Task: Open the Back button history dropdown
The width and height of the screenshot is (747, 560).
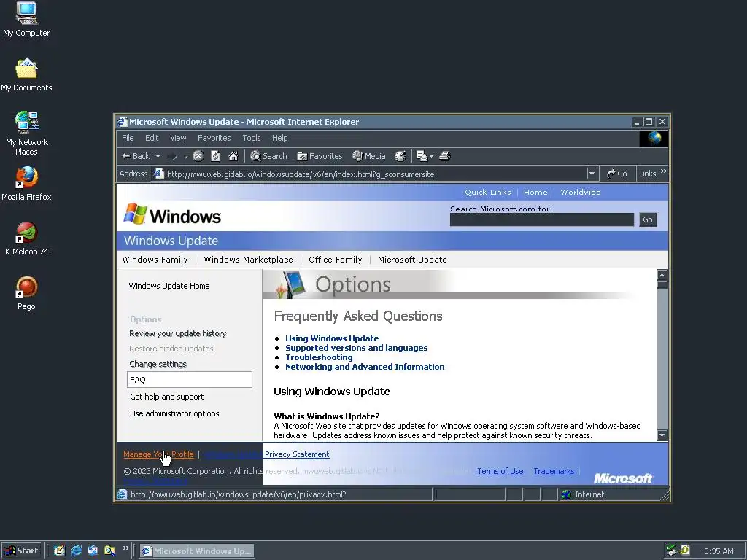Action: click(x=158, y=156)
